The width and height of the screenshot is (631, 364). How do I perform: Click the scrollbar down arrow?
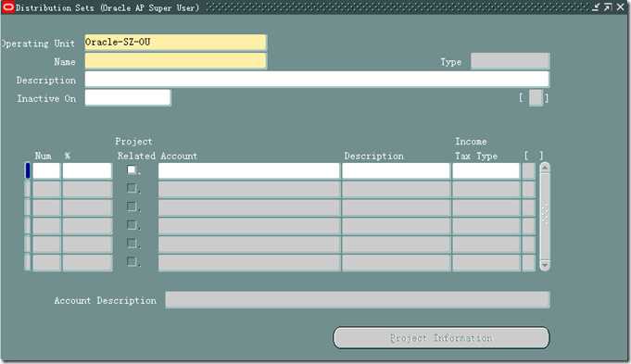[x=545, y=266]
